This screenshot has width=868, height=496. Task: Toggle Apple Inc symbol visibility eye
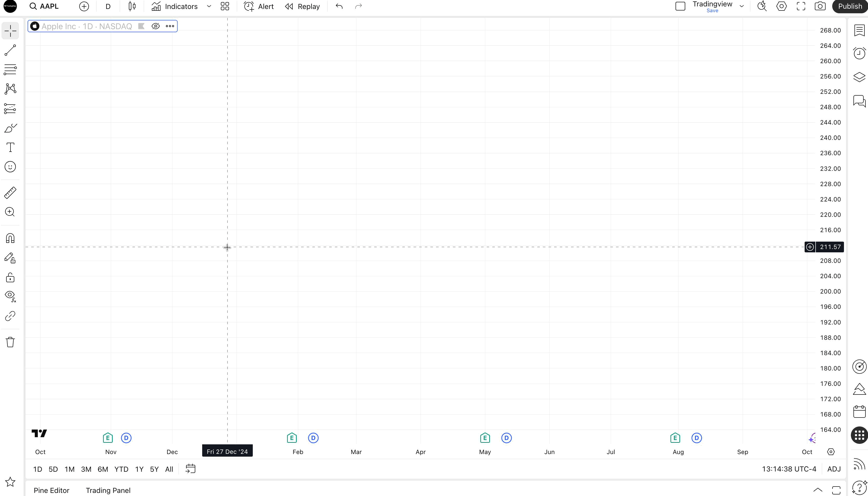pos(156,26)
